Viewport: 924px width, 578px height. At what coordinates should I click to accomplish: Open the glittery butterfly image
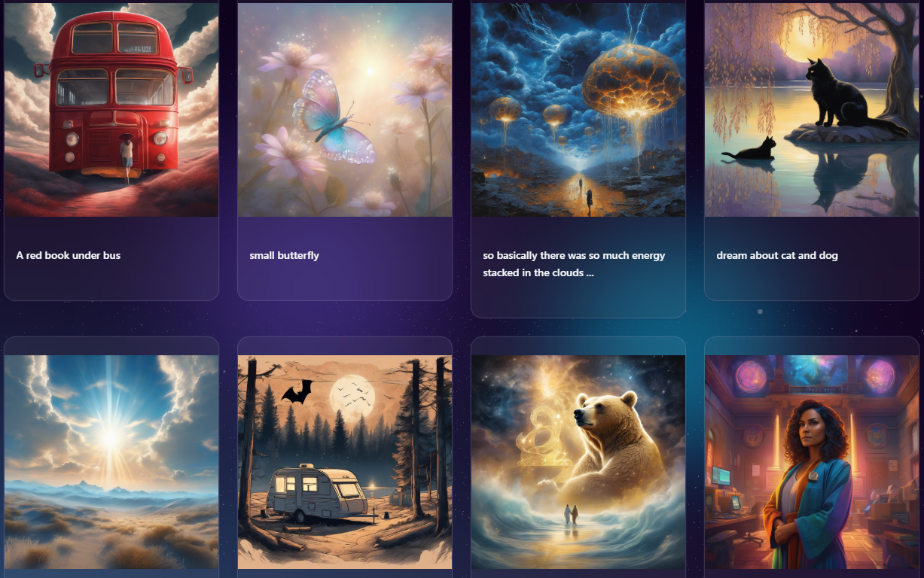(x=345, y=109)
